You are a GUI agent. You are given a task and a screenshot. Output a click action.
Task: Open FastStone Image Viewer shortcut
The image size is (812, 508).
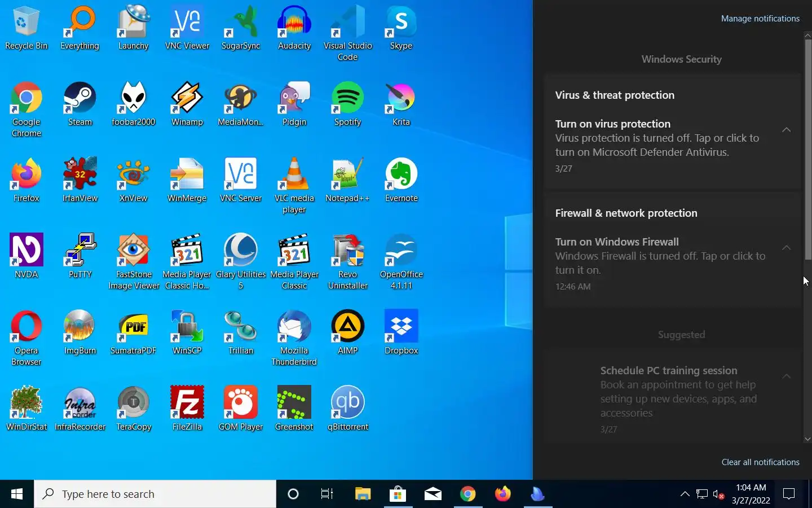point(133,262)
